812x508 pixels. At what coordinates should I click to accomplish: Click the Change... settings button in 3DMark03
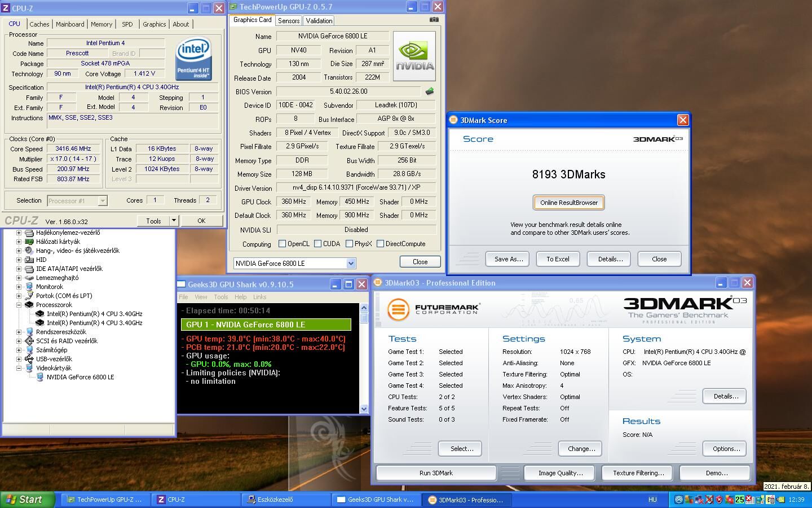tap(581, 449)
